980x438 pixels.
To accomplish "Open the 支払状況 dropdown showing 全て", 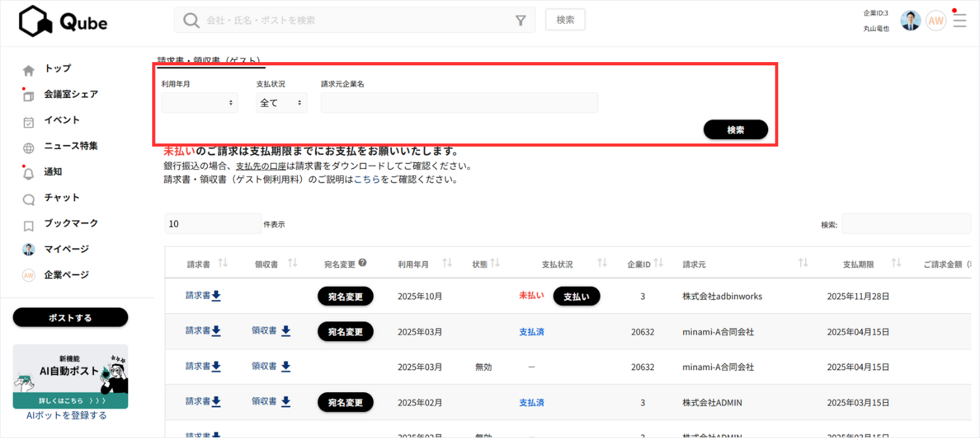I will click(282, 103).
